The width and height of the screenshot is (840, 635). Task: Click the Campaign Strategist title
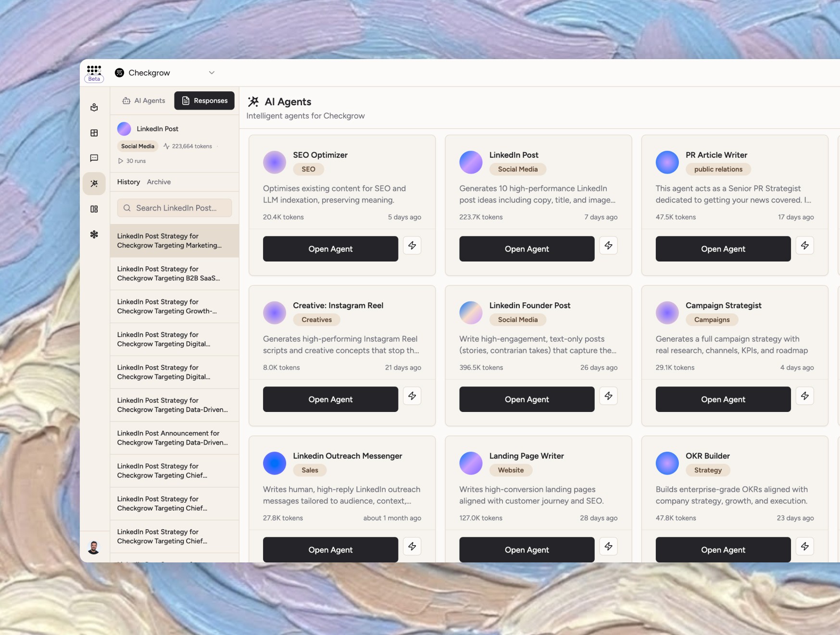[x=723, y=305]
